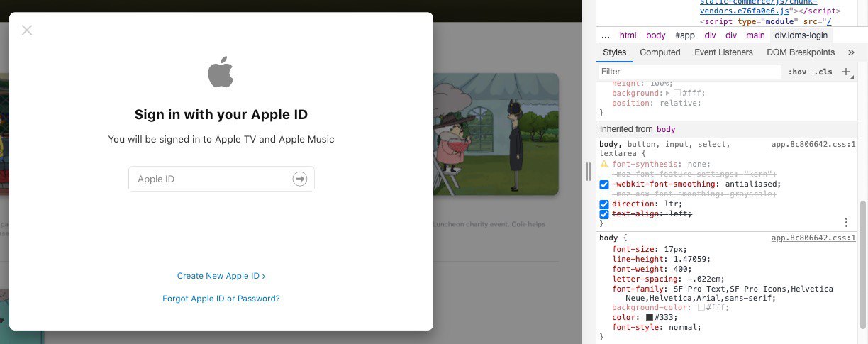The width and height of the screenshot is (868, 344).
Task: Click the font-style: normal value
Action: tap(683, 328)
